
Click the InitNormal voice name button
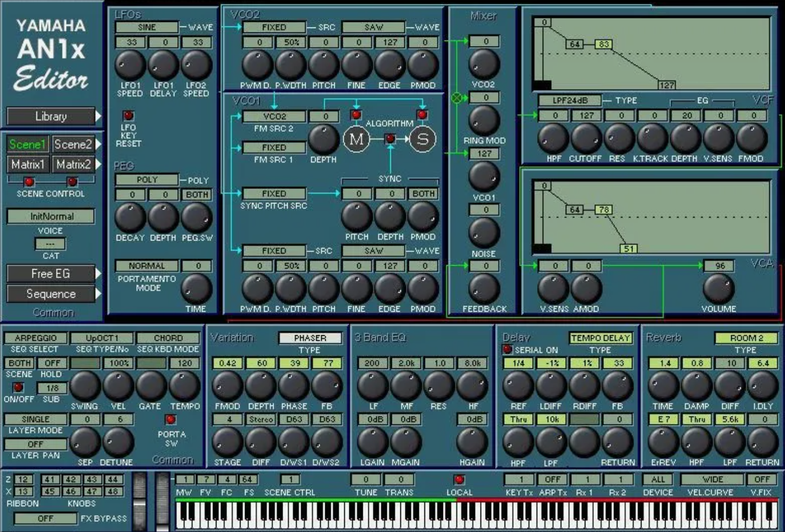tap(50, 216)
